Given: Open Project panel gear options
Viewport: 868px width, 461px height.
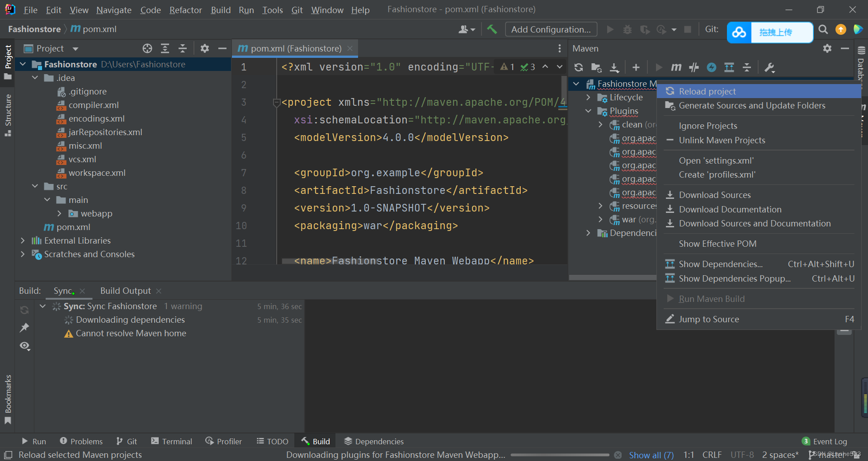Looking at the screenshot, I should (x=205, y=48).
